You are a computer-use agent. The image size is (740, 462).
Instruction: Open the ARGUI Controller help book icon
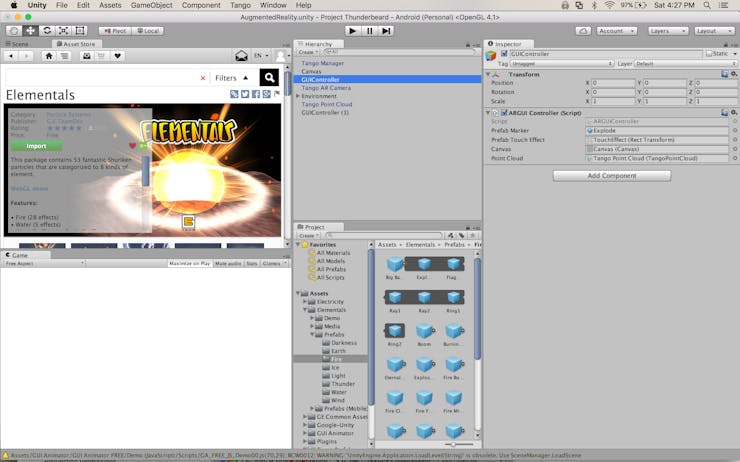(x=724, y=113)
